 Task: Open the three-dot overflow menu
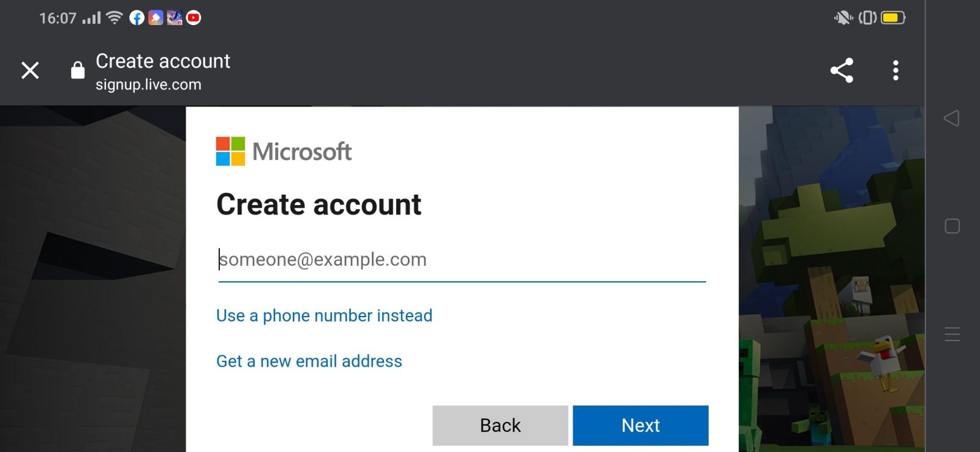point(895,70)
